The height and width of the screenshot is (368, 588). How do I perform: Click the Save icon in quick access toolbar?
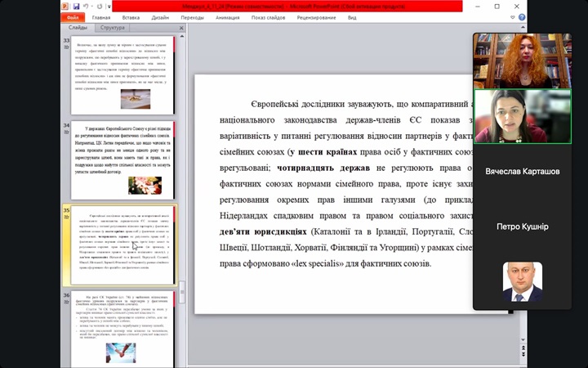tap(76, 5)
